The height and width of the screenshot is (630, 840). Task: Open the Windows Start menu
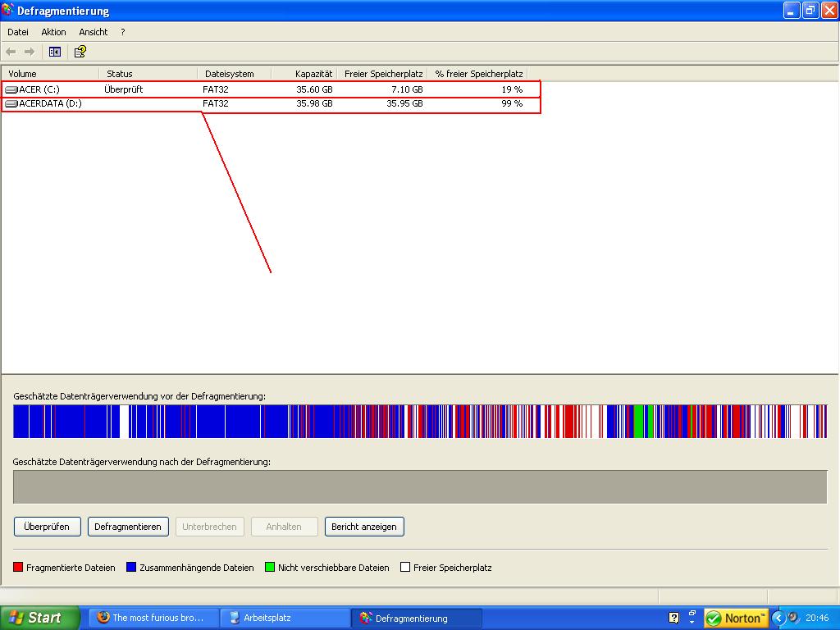[39, 619]
